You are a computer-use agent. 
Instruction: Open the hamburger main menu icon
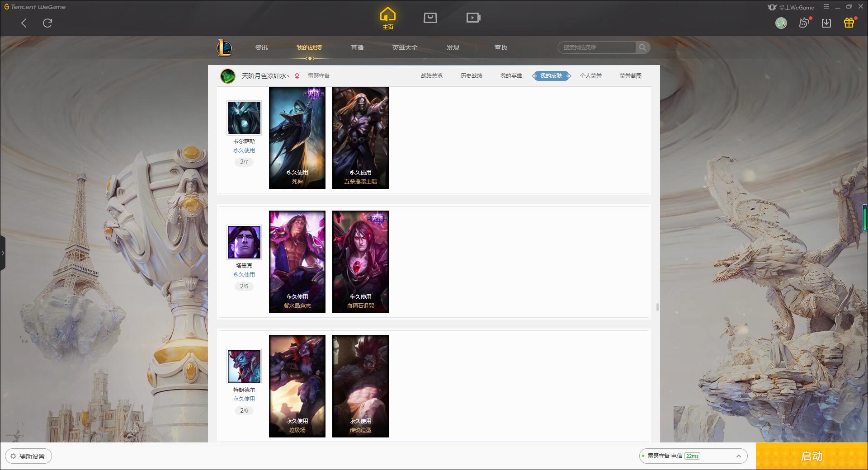pyautogui.click(x=826, y=7)
